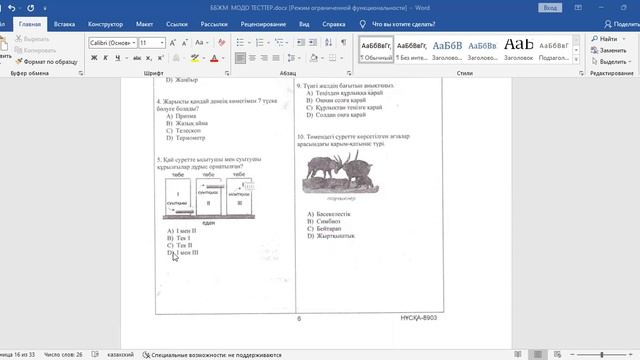This screenshot has width=640, height=360.
Task: Clear all formatting with the eraser icon
Action: point(222,42)
